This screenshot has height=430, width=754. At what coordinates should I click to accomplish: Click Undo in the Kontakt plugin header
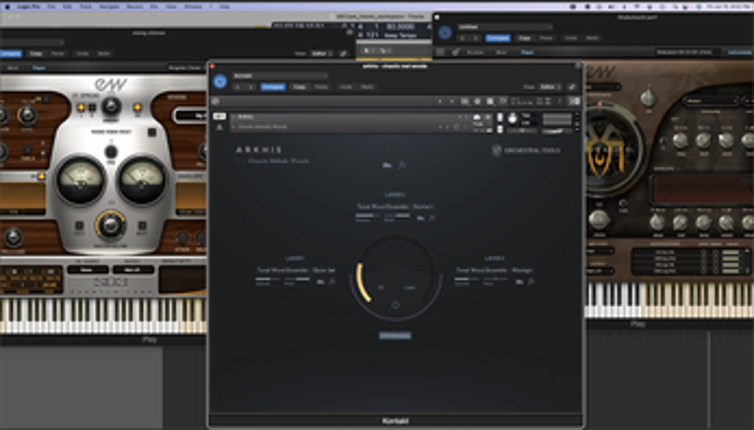346,87
